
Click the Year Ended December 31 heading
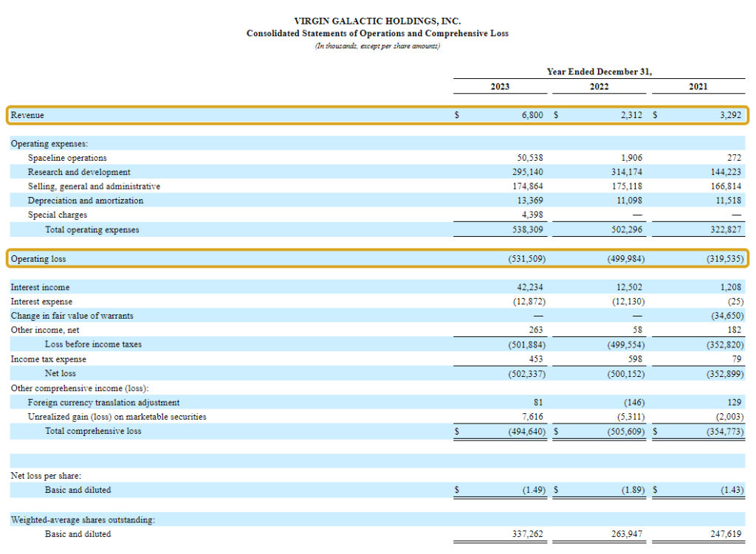(599, 72)
